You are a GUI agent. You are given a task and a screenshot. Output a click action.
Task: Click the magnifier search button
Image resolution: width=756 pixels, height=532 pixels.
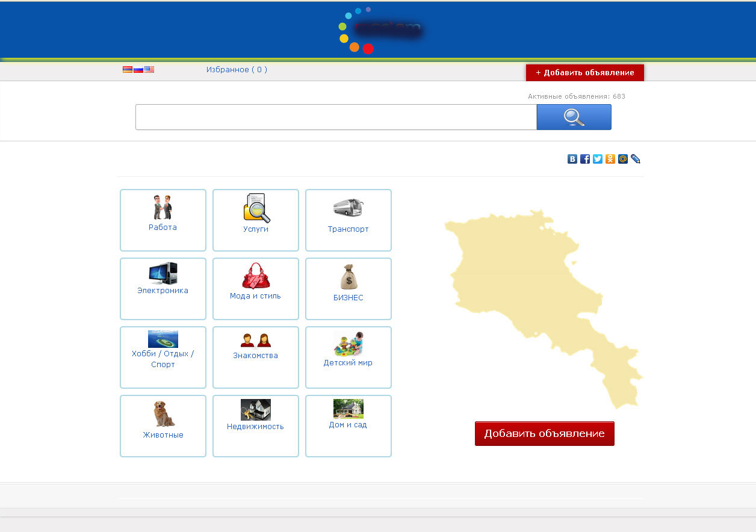pos(574,117)
